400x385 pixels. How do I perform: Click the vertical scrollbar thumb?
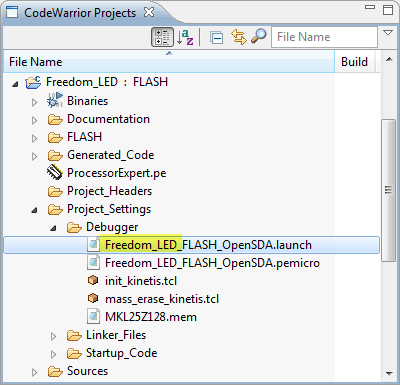pos(388,190)
